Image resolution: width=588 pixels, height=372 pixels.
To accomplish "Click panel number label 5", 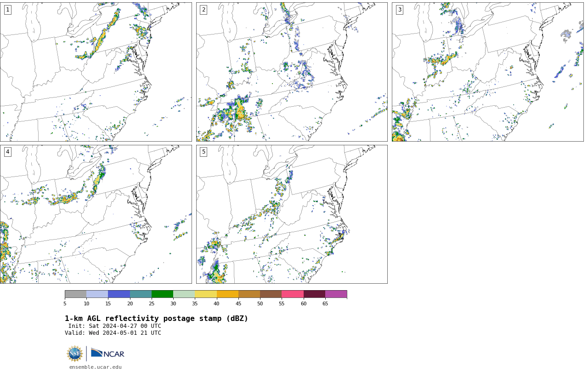I will pyautogui.click(x=204, y=152).
